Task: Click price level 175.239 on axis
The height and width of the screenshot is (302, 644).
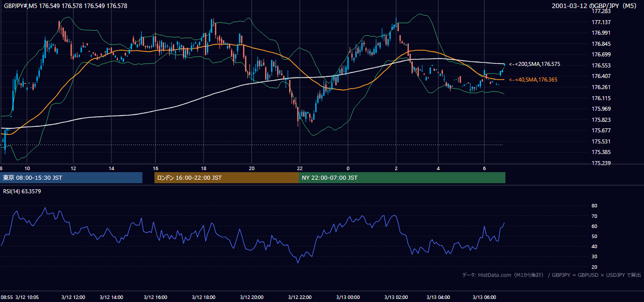Action: [601, 163]
